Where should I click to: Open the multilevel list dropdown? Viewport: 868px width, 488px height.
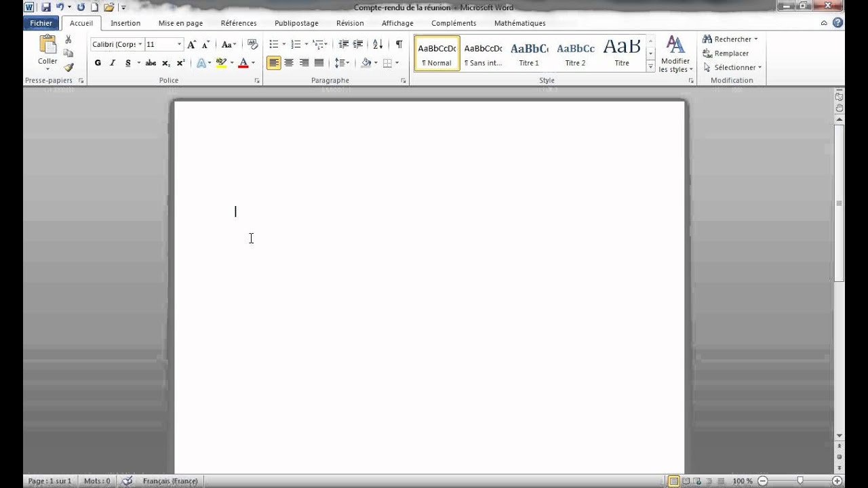click(x=320, y=44)
